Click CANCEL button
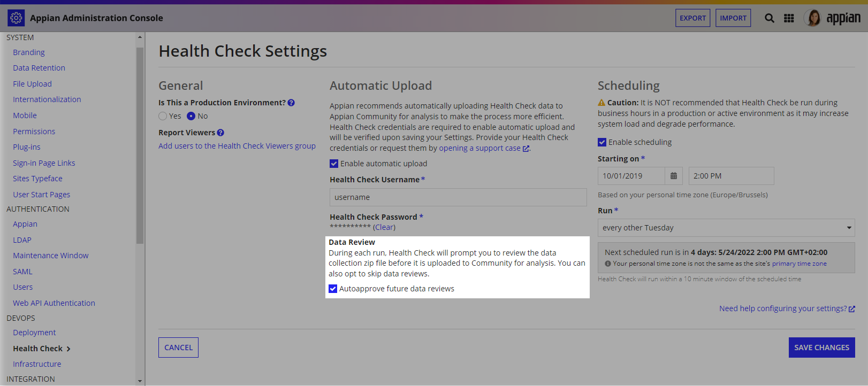 (x=178, y=348)
